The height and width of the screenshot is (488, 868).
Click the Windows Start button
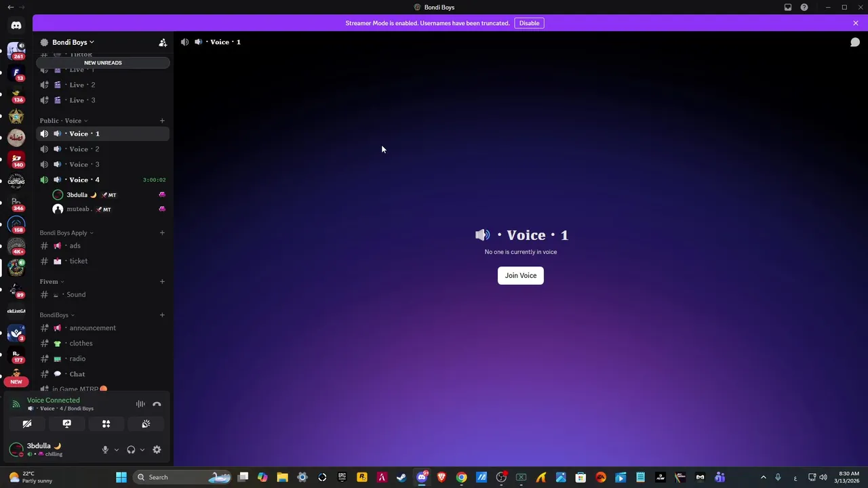click(121, 477)
